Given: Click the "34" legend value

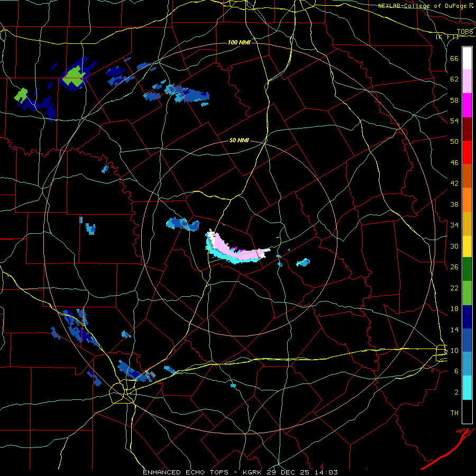Looking at the screenshot, I should click(x=454, y=225).
